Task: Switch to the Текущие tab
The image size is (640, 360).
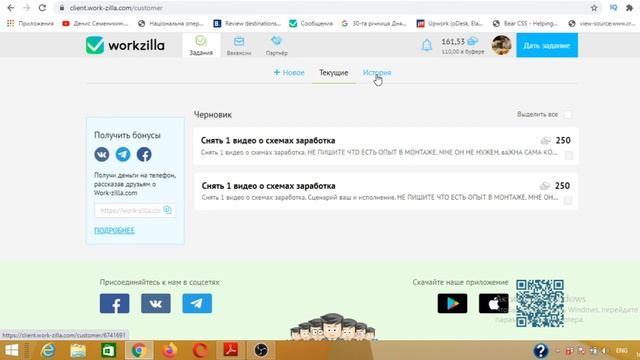Action: point(333,73)
